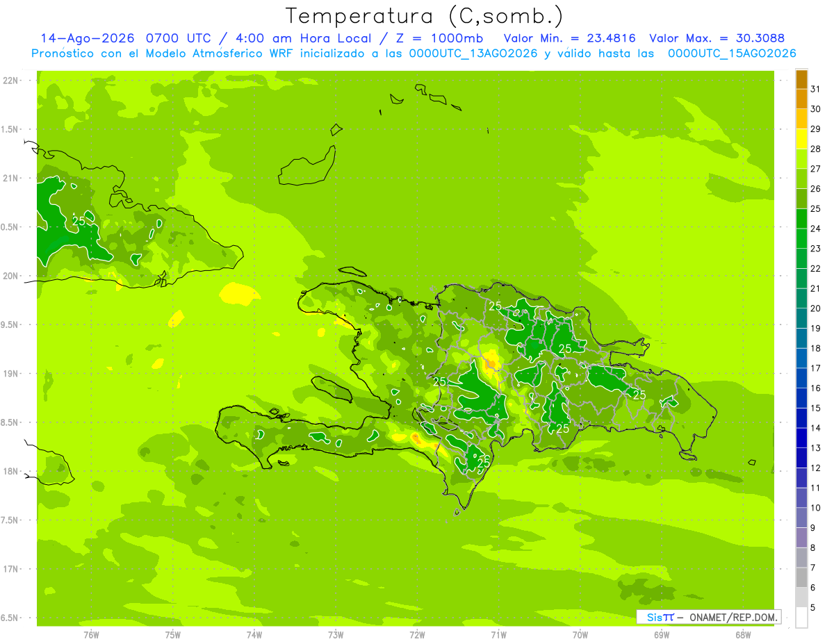
Task: Click the '70W' longitude label
Action: 580,634
